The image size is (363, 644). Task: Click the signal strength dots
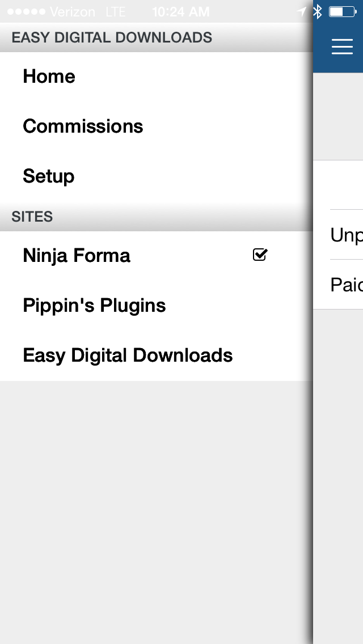(x=26, y=12)
